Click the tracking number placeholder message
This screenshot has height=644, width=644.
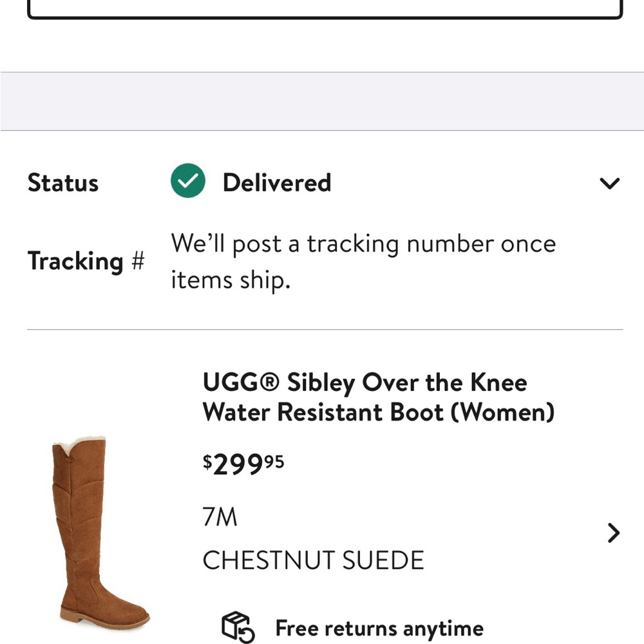pos(363,261)
